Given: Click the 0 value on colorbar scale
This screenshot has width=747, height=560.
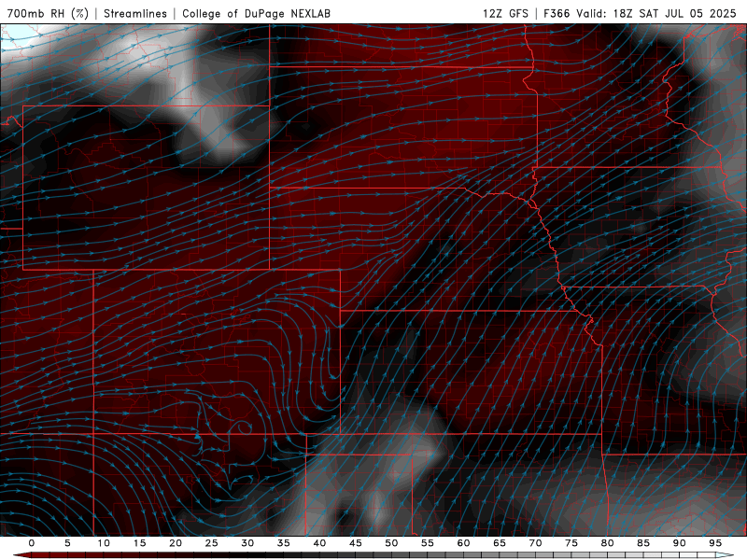Looking at the screenshot, I should point(32,543).
